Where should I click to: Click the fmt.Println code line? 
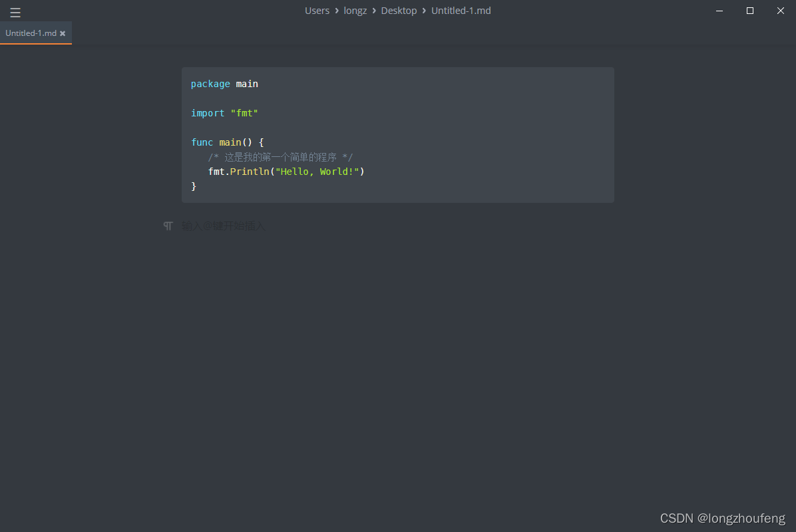286,172
